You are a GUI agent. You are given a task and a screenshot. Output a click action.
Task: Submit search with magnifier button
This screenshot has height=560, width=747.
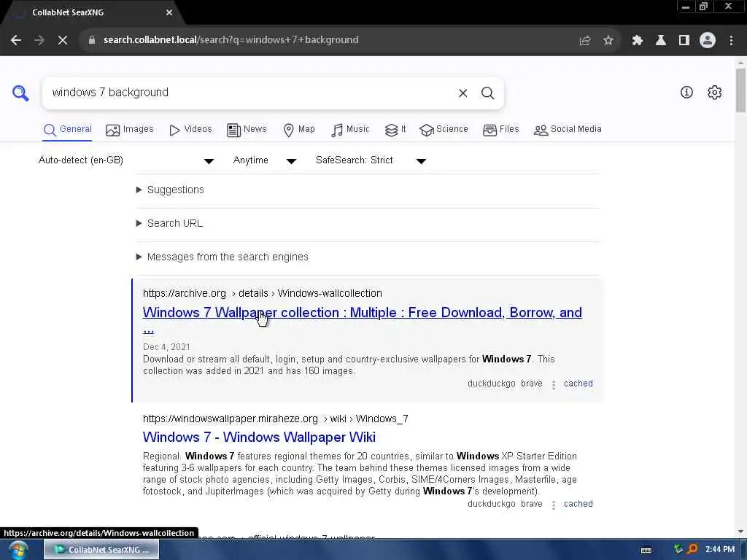[x=487, y=93]
